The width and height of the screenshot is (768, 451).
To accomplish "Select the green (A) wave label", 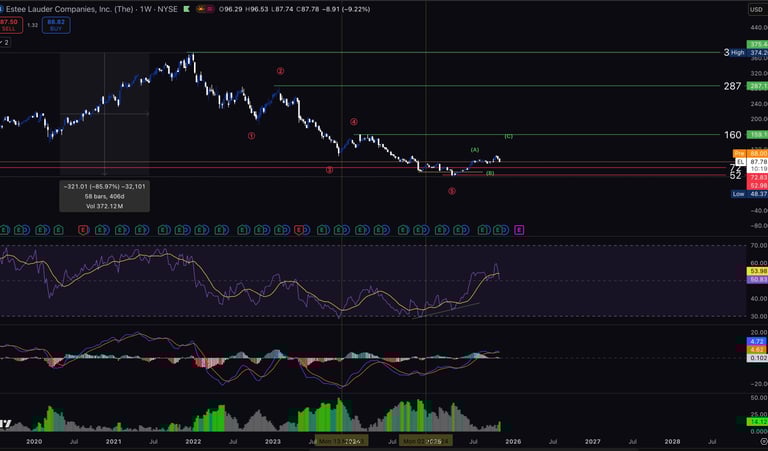I will coord(475,149).
